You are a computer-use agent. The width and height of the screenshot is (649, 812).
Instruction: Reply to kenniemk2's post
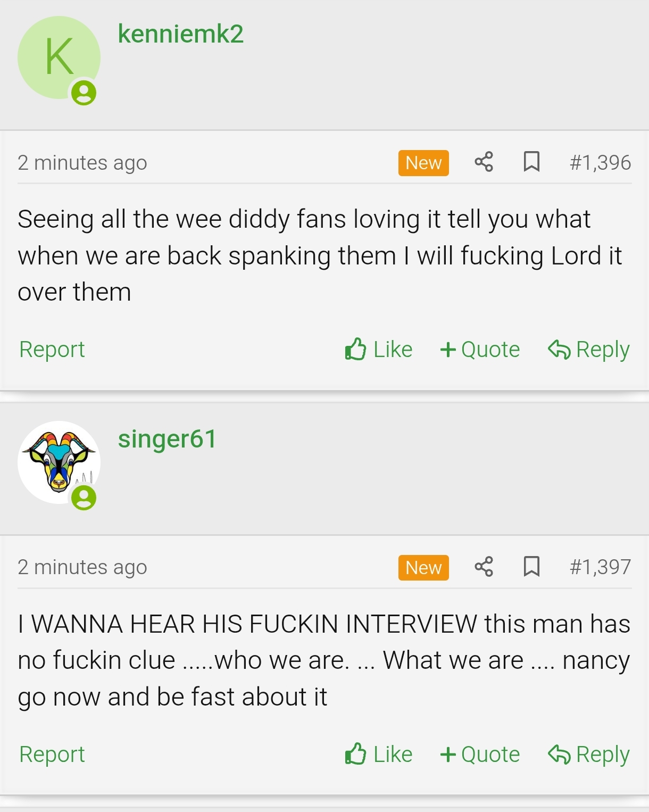(589, 350)
